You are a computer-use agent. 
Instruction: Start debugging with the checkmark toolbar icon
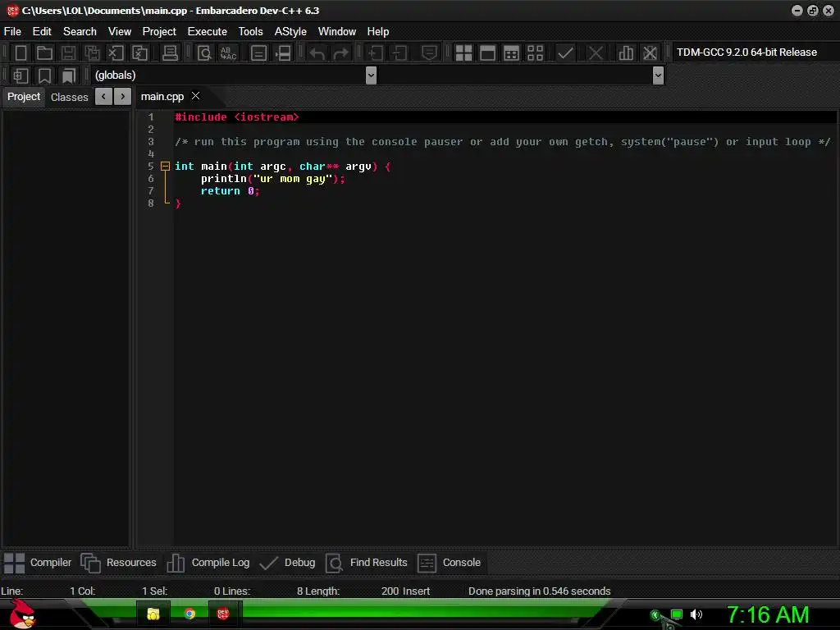click(x=565, y=52)
